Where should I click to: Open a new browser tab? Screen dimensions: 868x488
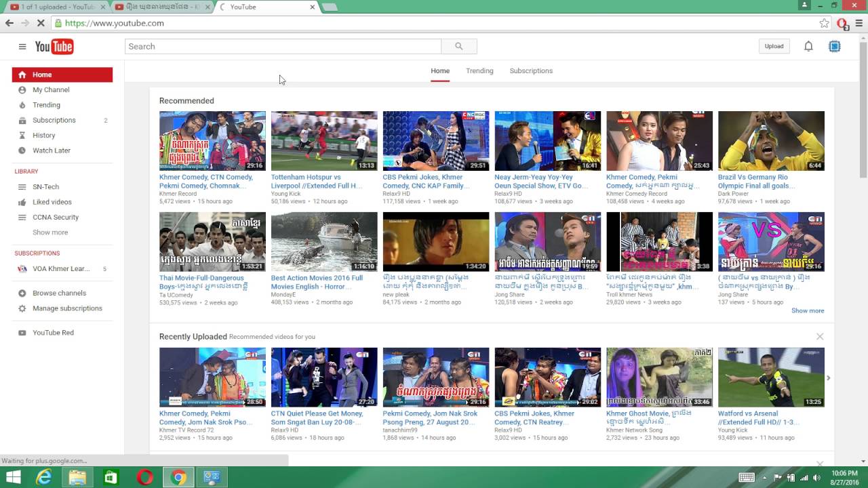(329, 7)
